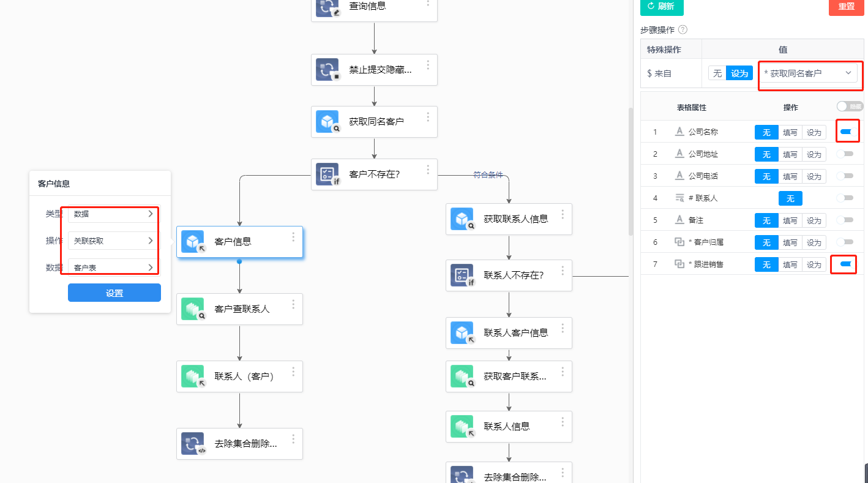This screenshot has height=483, width=868.
Task: Select 设为 for 备注 row
Action: (814, 220)
